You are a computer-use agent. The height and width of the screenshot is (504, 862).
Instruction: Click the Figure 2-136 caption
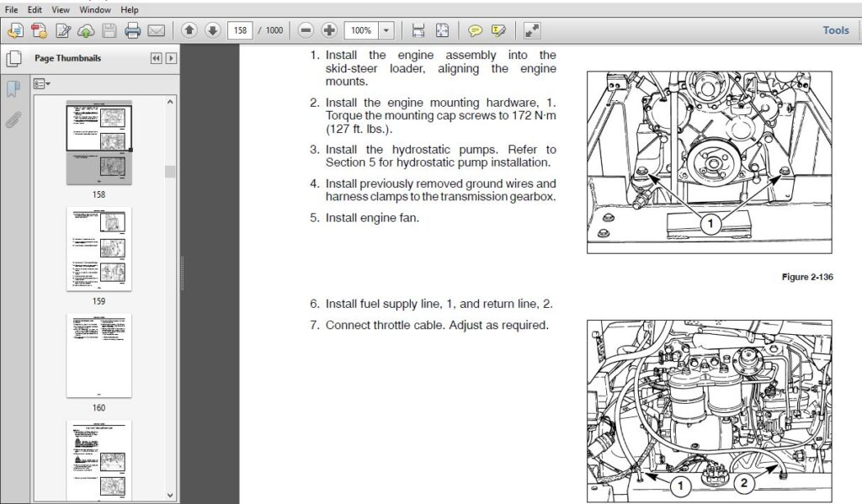pyautogui.click(x=807, y=277)
